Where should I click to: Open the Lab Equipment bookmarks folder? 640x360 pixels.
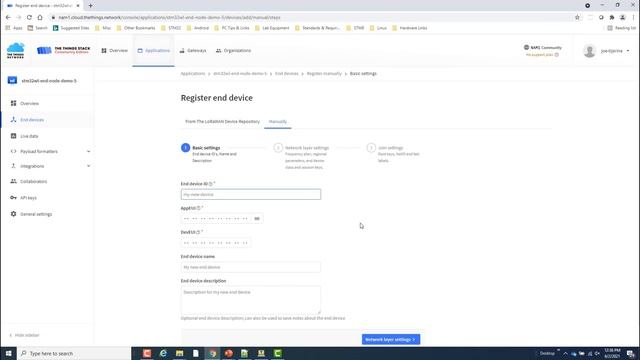(x=272, y=28)
